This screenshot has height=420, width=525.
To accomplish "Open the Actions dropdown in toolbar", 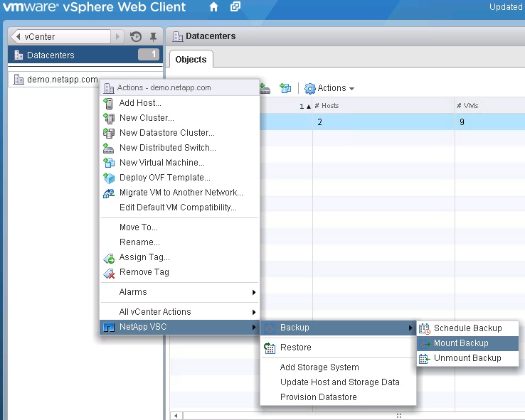I will [x=329, y=88].
